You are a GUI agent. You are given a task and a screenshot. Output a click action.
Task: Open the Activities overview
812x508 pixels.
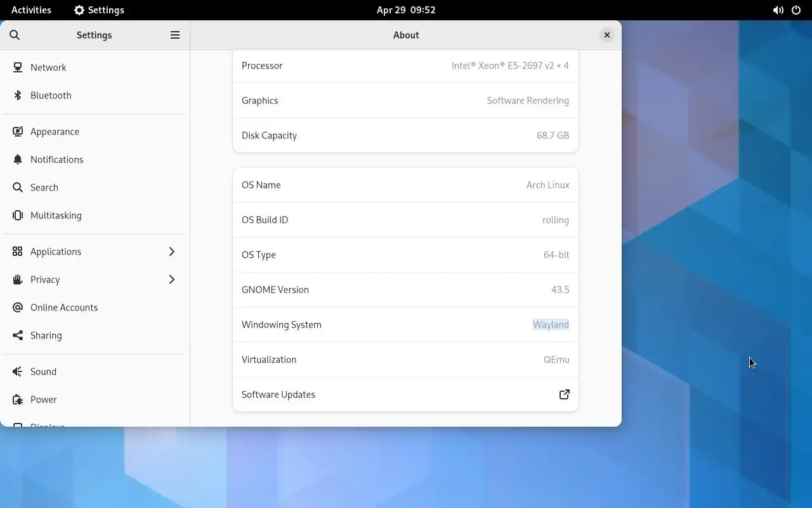coord(31,10)
